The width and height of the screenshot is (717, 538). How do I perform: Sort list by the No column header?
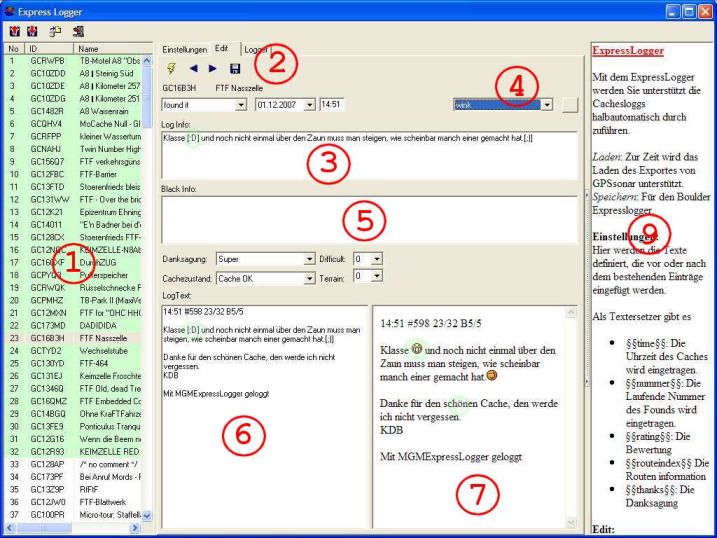point(14,49)
